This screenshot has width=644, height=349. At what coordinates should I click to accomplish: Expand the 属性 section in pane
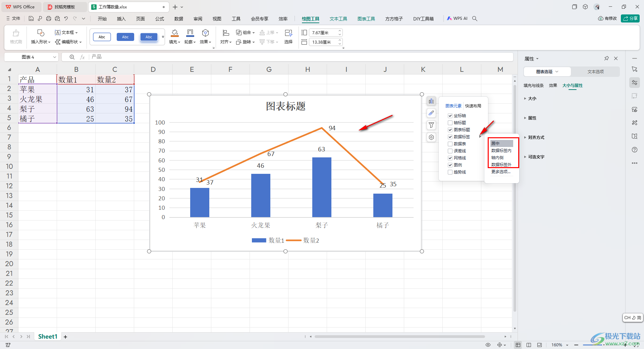point(530,118)
